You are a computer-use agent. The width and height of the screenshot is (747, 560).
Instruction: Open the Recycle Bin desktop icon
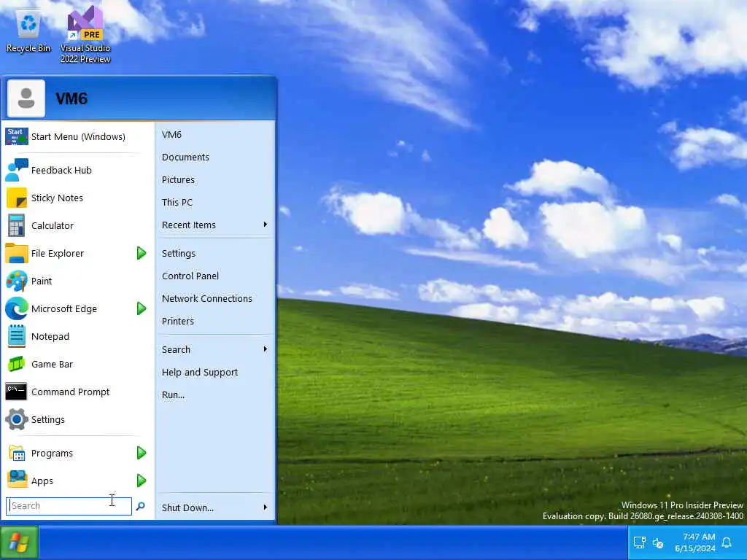click(x=28, y=24)
